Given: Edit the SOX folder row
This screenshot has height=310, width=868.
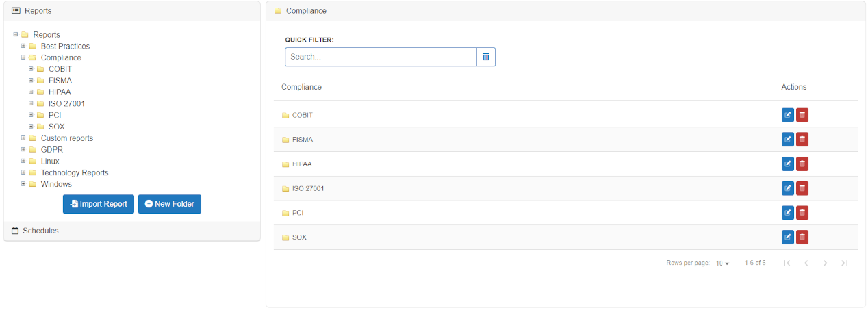Looking at the screenshot, I should (x=788, y=237).
